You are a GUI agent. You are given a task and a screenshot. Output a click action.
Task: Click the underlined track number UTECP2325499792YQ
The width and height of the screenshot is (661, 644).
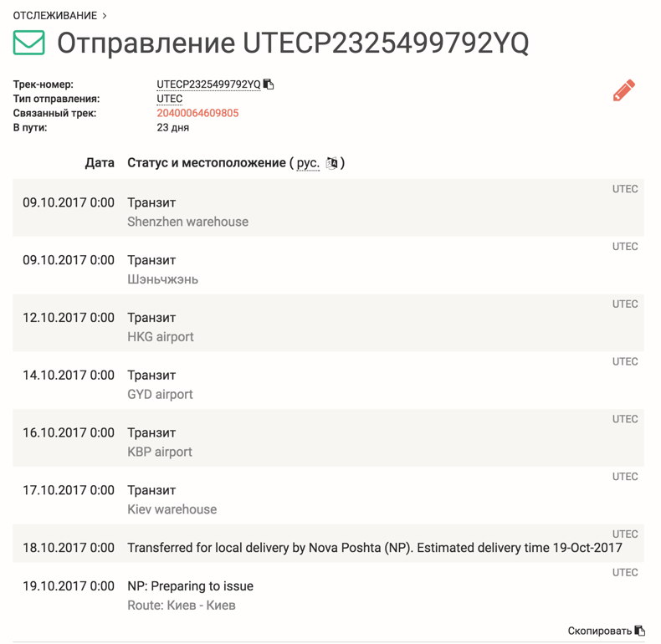point(208,84)
